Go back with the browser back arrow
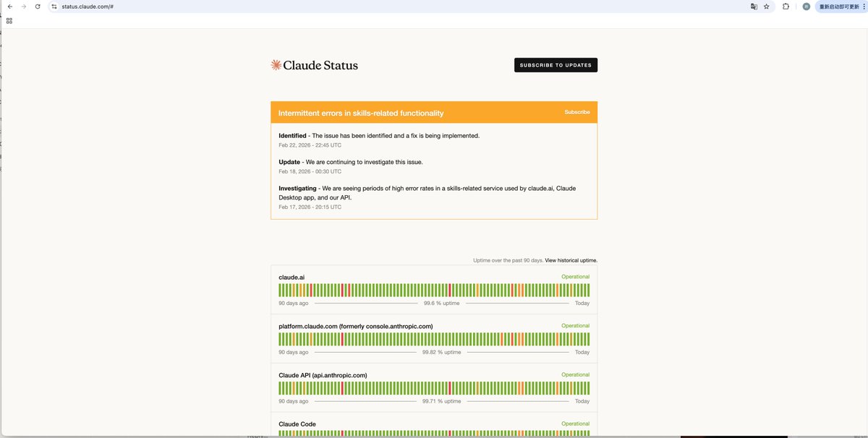The width and height of the screenshot is (868, 438). coord(9,6)
